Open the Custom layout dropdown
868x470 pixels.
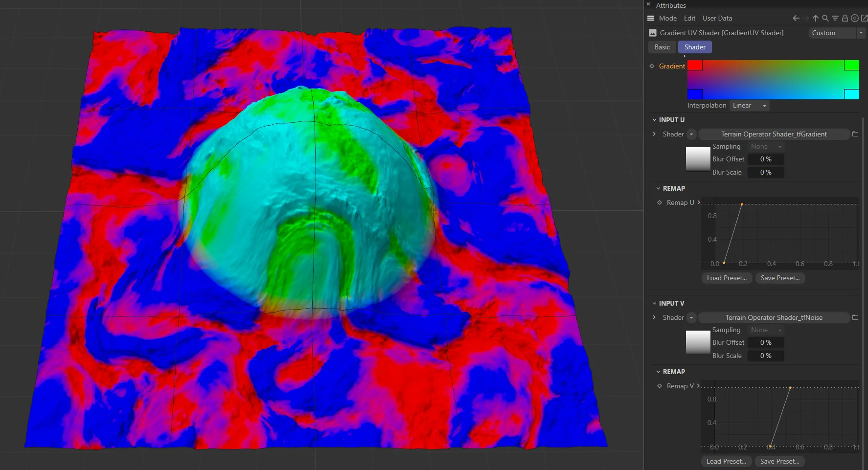tap(837, 33)
